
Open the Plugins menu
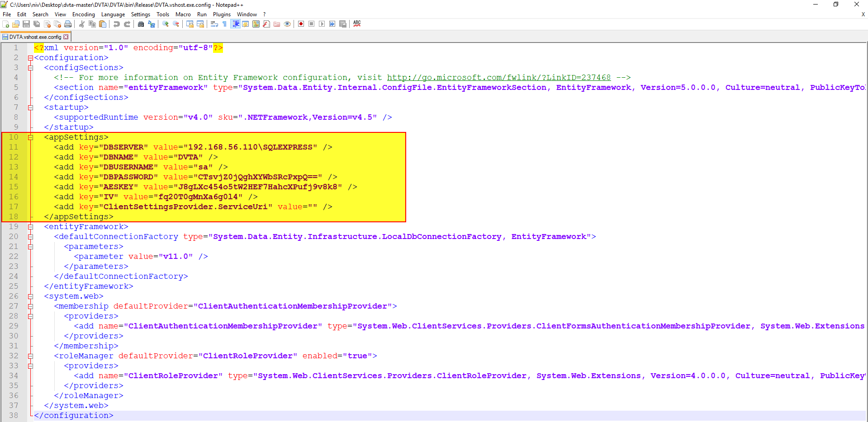click(x=222, y=14)
